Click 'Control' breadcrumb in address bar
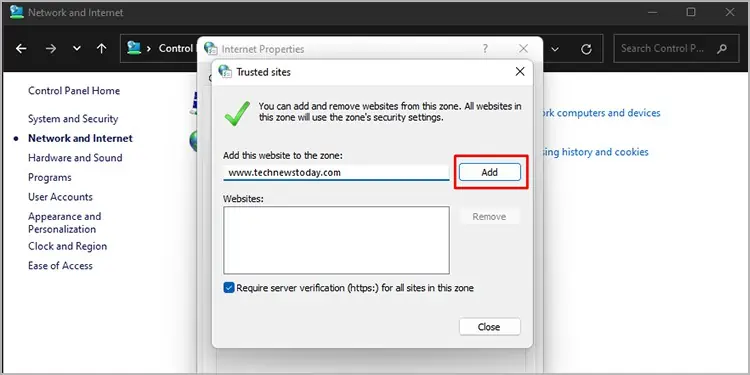The height and width of the screenshot is (375, 750). [x=176, y=48]
